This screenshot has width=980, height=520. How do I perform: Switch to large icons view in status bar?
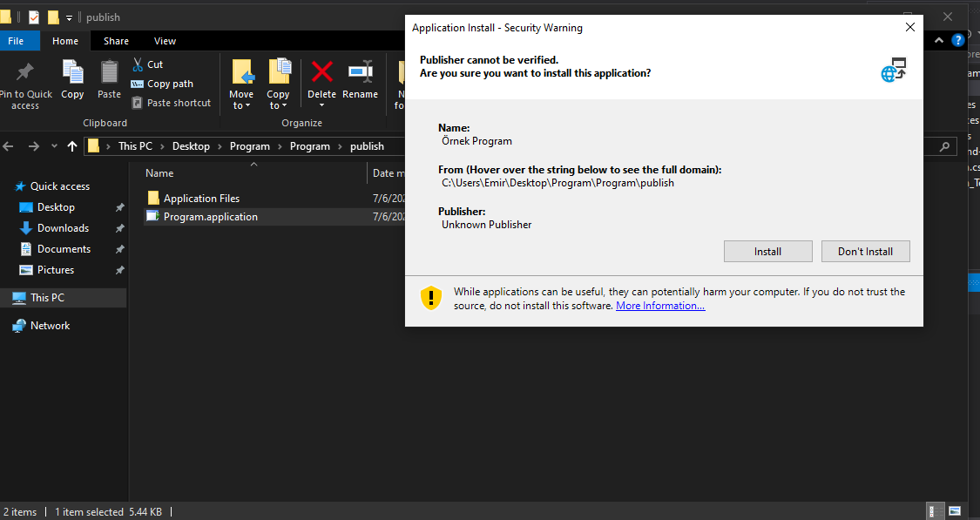[955, 511]
